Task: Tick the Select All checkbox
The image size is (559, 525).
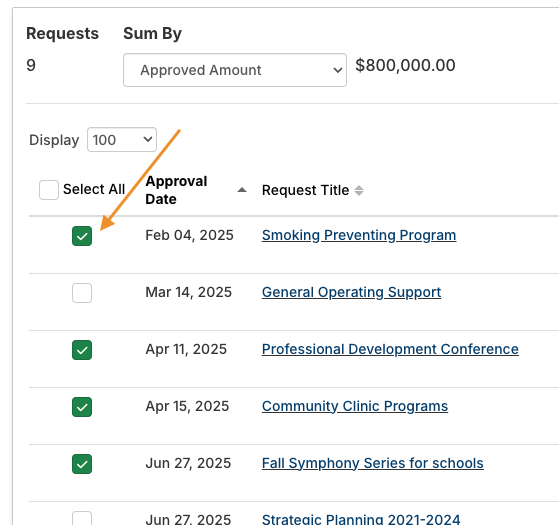Action: (49, 190)
